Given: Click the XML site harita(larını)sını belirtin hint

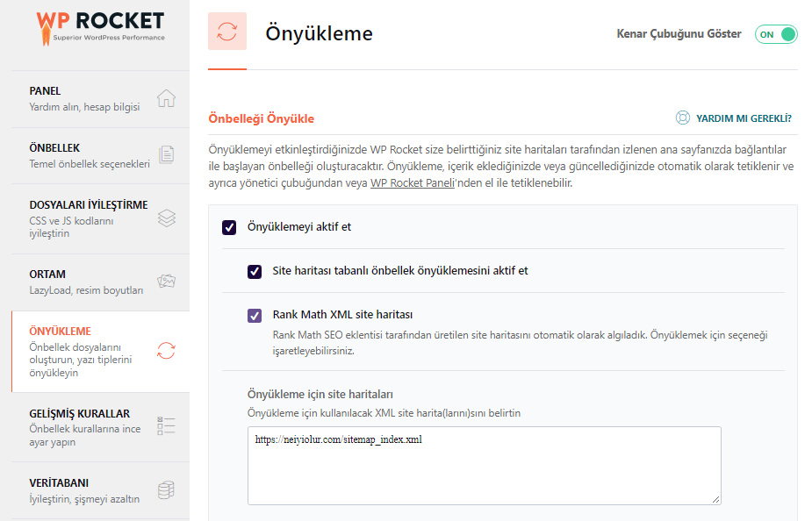Looking at the screenshot, I should click(x=384, y=413).
